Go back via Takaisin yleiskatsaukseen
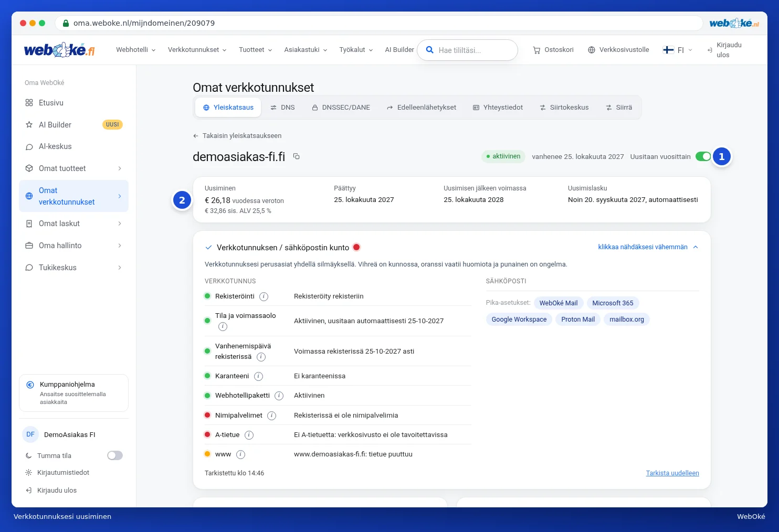The height and width of the screenshot is (532, 779). [237, 136]
